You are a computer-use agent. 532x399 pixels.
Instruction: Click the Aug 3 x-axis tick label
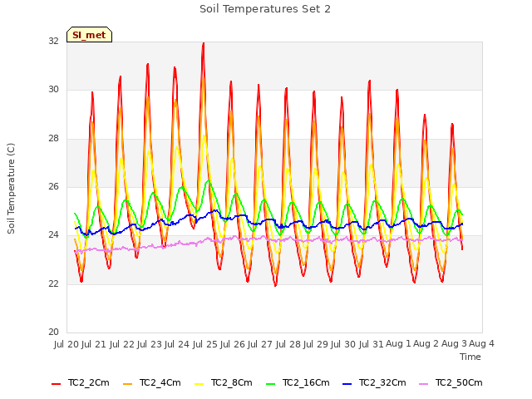click(454, 344)
